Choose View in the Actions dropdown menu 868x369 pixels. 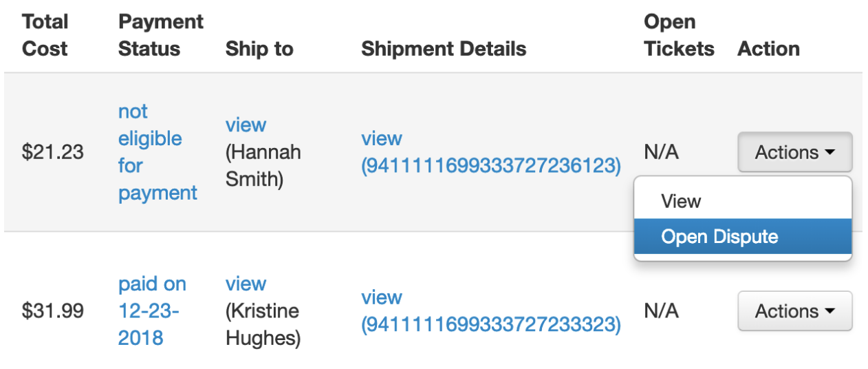click(681, 202)
